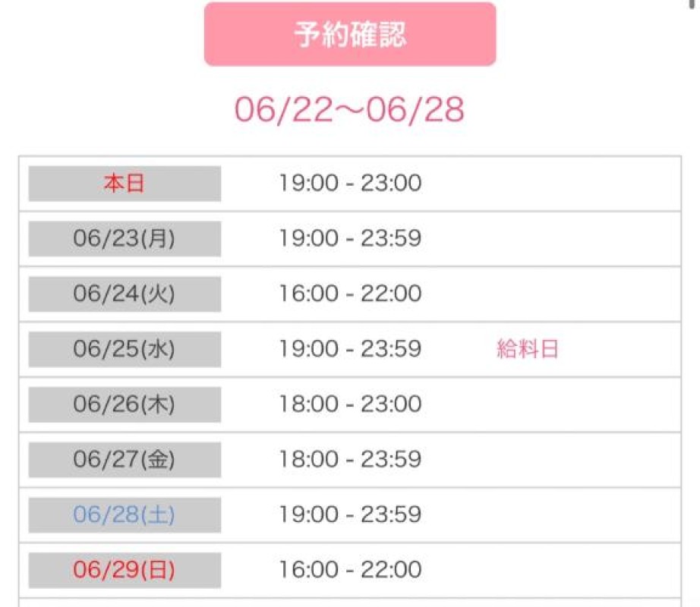
Task: Click Sunday 06/29's 16:00 - 22:00 slot
Action: tap(351, 570)
